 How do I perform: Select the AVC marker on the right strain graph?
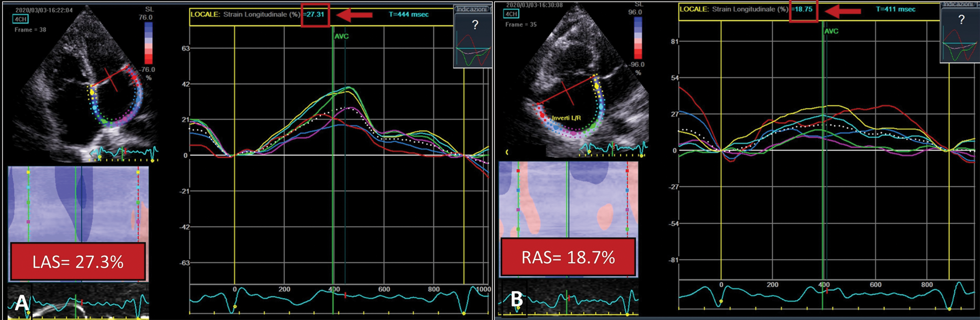831,31
